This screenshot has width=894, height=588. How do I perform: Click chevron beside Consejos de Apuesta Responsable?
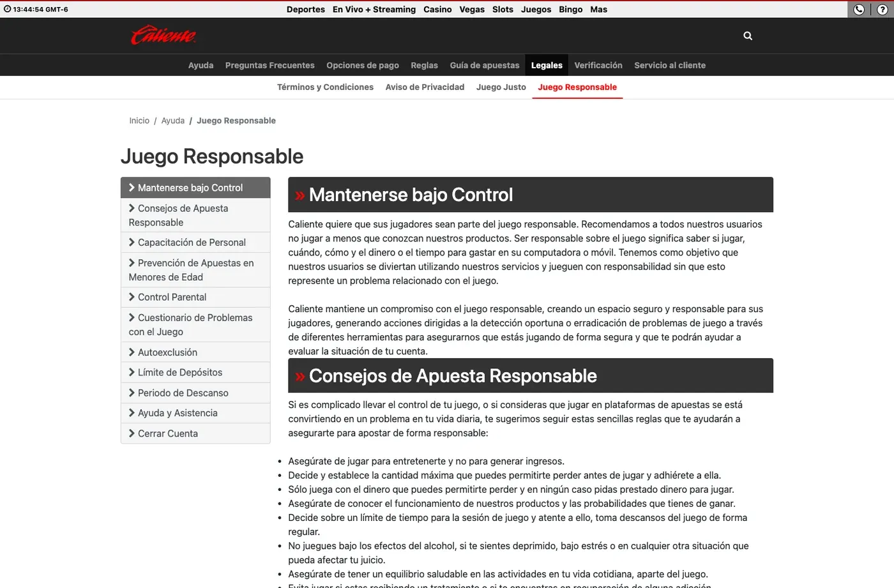[132, 208]
